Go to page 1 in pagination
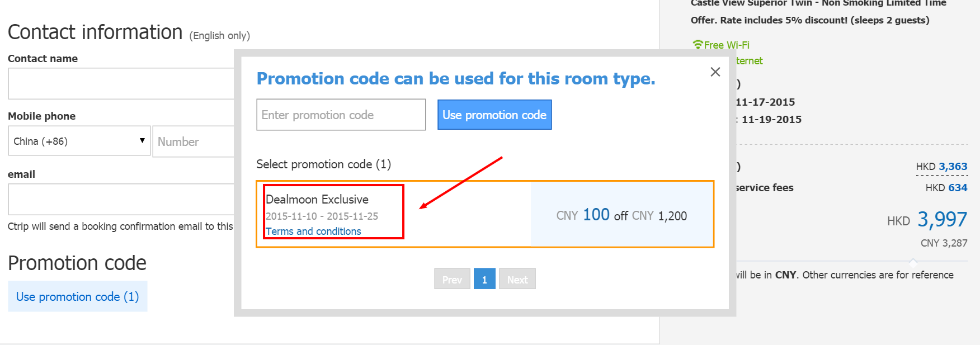 pyautogui.click(x=484, y=279)
